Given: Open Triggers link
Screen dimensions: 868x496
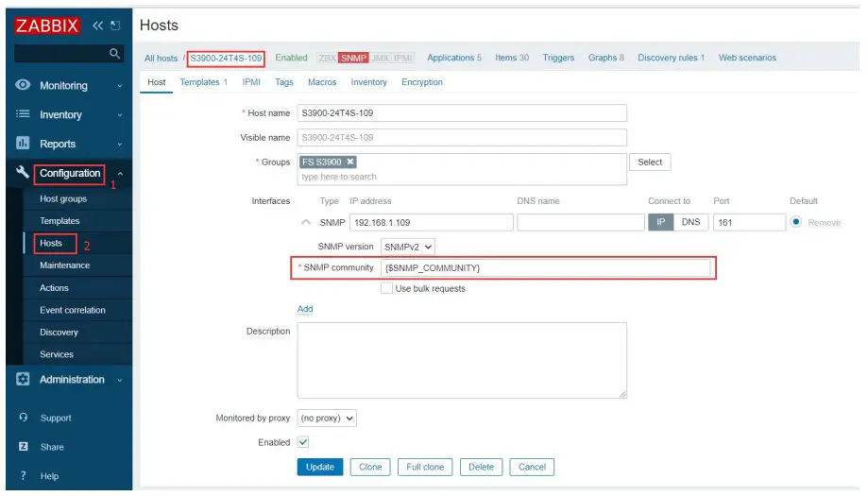Looking at the screenshot, I should 558,58.
